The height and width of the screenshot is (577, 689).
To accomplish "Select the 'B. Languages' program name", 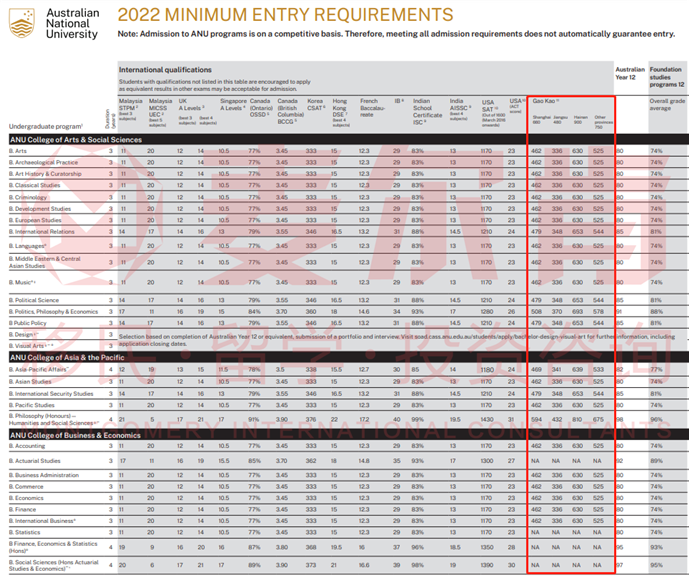I will pyautogui.click(x=27, y=246).
